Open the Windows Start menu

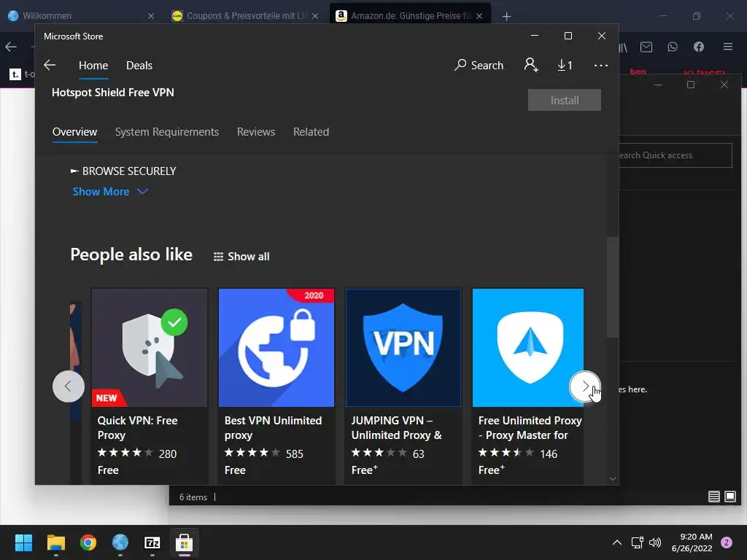23,542
